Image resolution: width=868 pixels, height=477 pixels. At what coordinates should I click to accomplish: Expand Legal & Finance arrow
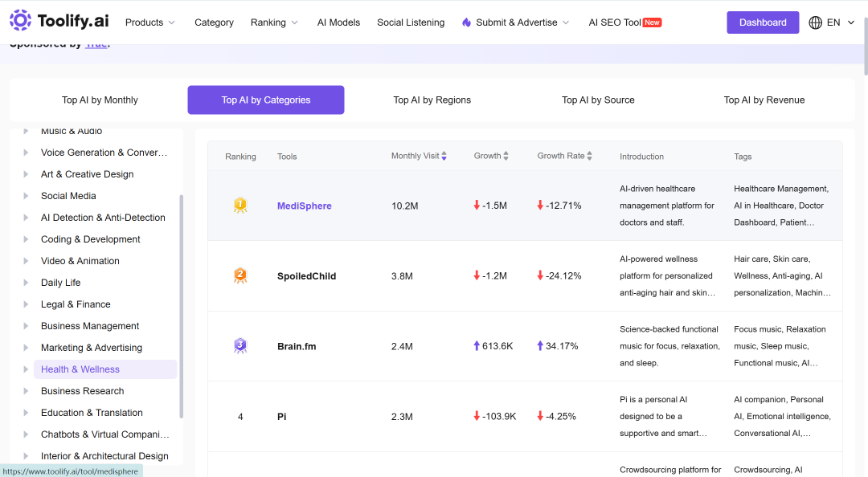pos(26,304)
